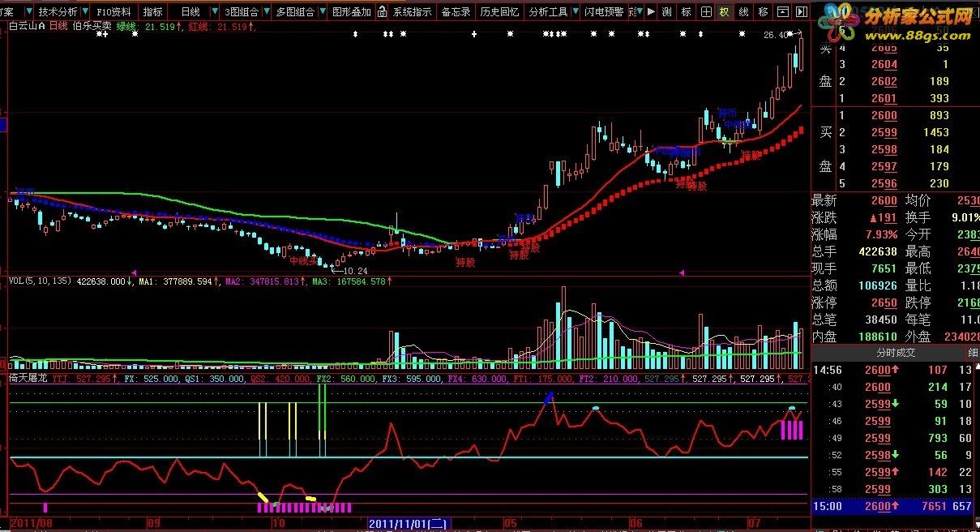Open dropdown arrow next to 技术分析
The width and height of the screenshot is (980, 532).
[86, 12]
